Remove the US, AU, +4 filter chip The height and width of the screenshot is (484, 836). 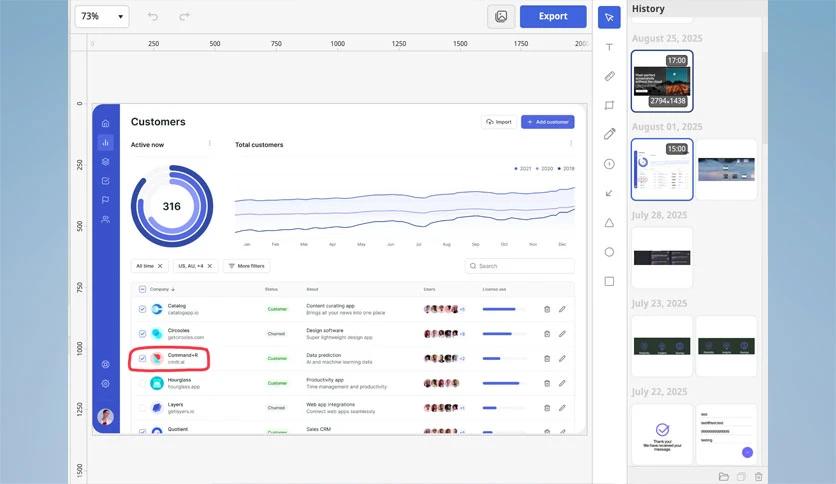(x=210, y=266)
